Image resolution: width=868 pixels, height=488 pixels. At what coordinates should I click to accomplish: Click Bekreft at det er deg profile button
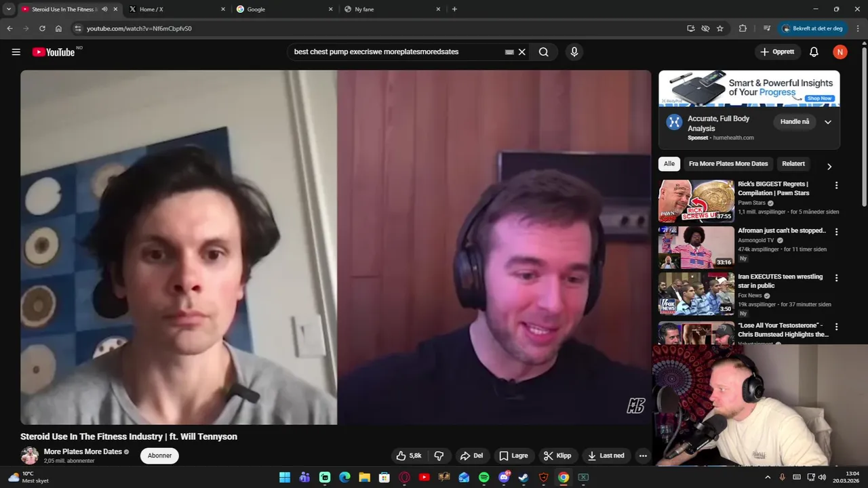[812, 28]
